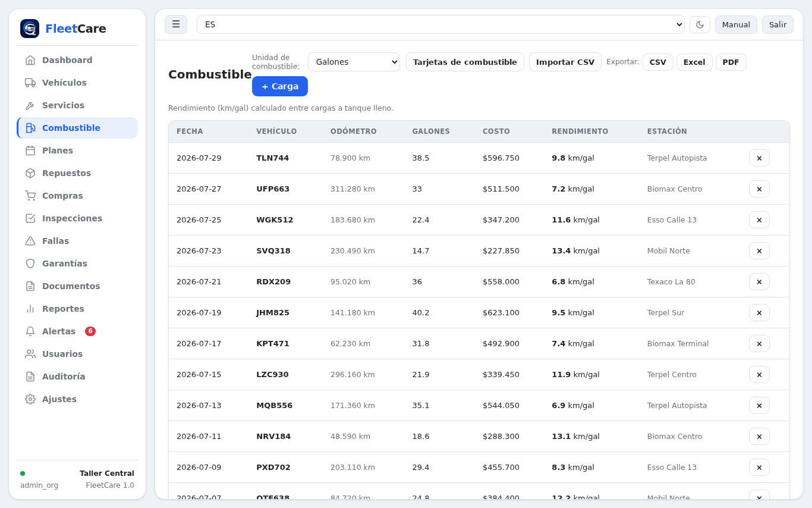Screen dimensions: 812x508
Task: Click odometer value 311.280 km
Action: click(353, 189)
